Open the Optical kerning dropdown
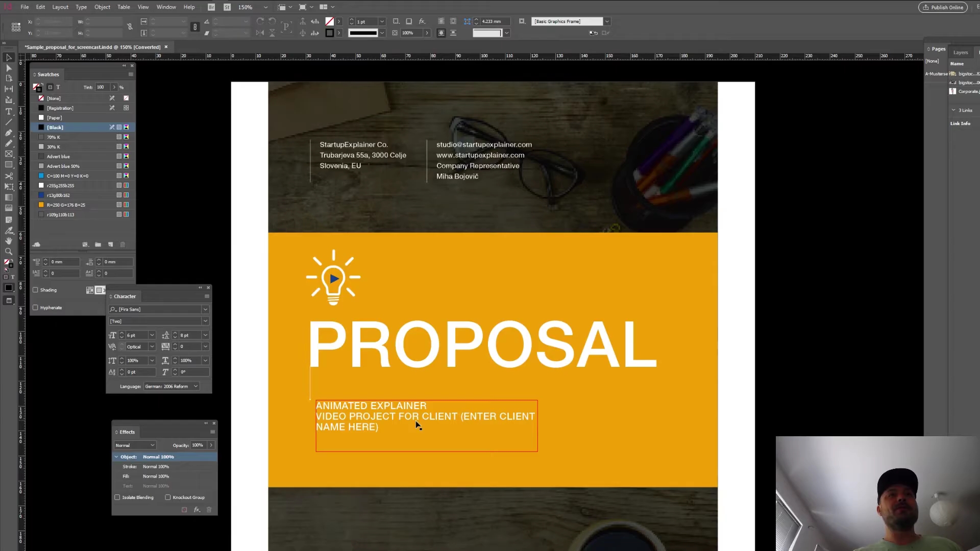980x551 pixels. (x=152, y=347)
